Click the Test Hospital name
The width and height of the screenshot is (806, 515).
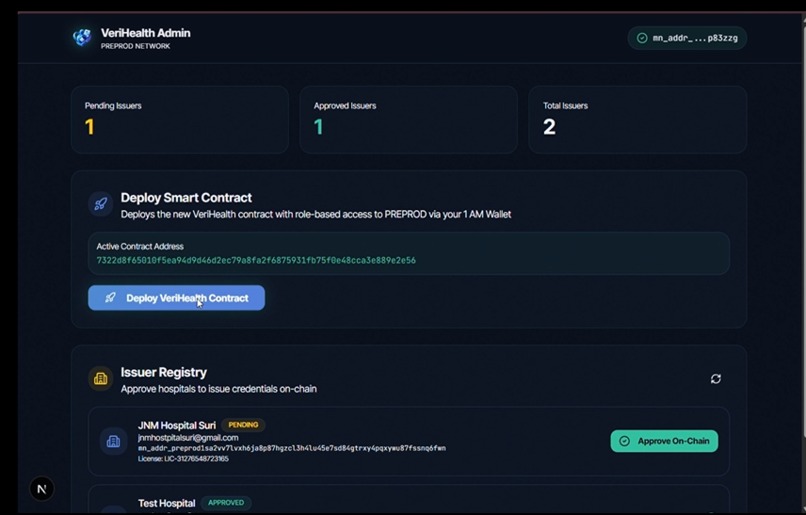click(167, 503)
